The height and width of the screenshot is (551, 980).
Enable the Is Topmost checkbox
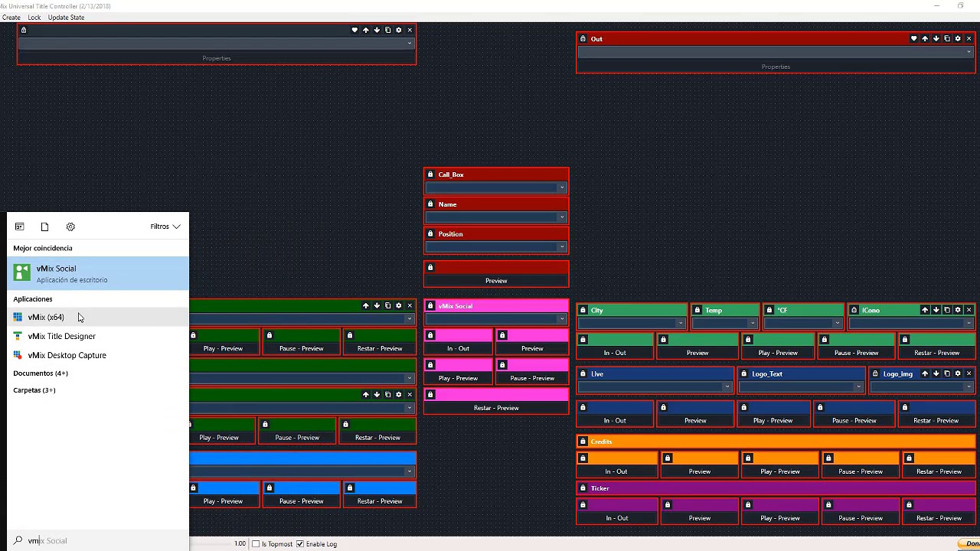(256, 544)
